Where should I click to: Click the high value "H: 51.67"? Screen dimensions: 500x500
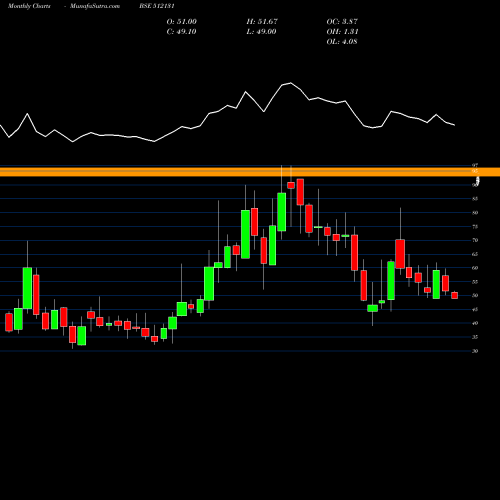pyautogui.click(x=262, y=22)
